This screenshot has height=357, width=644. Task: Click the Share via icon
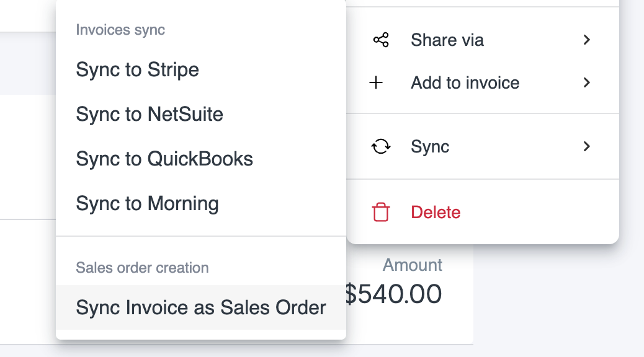click(x=380, y=40)
